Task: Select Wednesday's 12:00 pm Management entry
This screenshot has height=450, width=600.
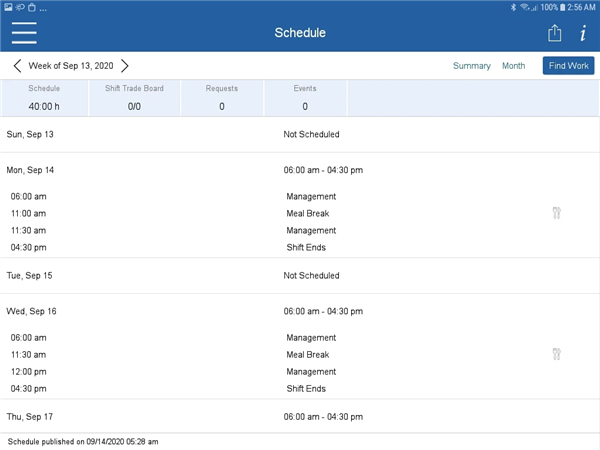Action: [300, 372]
